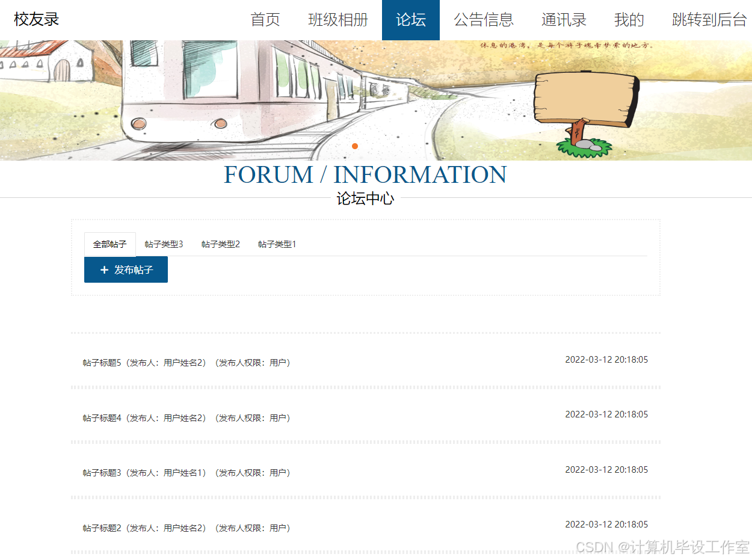Click the timestamp of 帖子标题4

tap(606, 414)
